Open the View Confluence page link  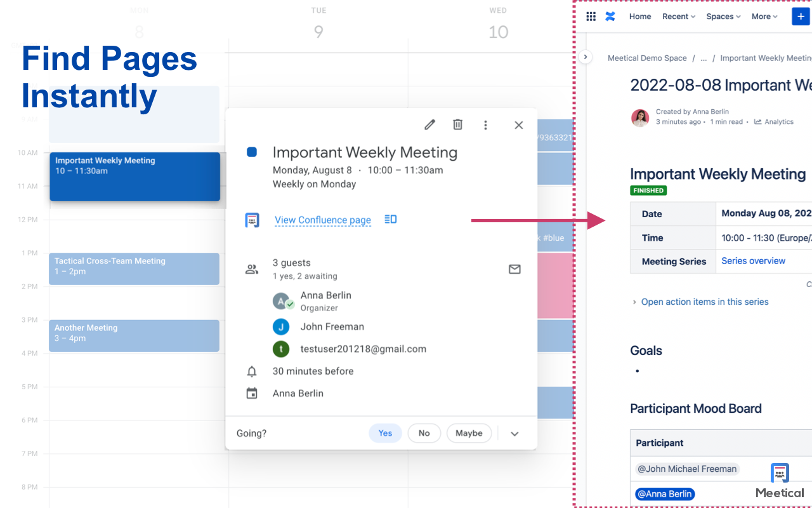[x=322, y=220]
